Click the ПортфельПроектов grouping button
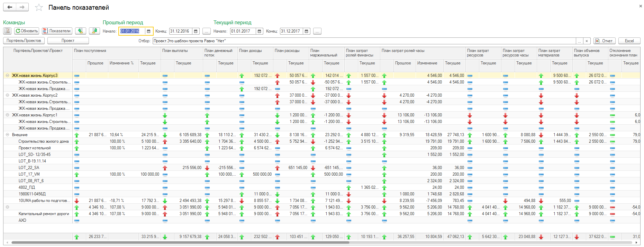The height and width of the screenshot is (247, 644). (24, 41)
